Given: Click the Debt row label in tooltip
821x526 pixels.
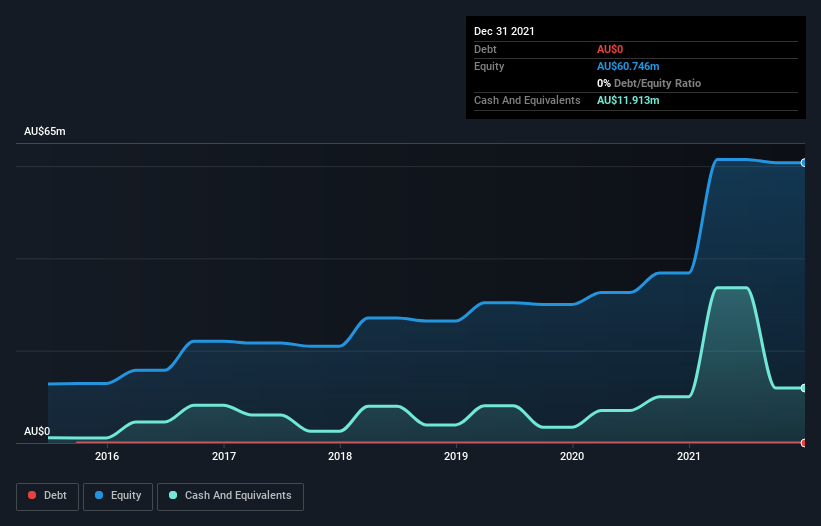Looking at the screenshot, I should [x=485, y=49].
